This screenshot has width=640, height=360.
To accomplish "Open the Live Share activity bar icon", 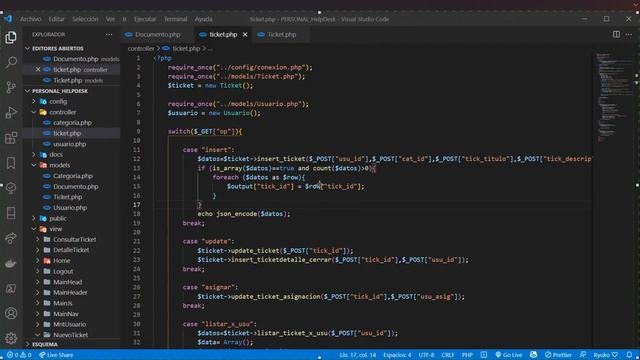I will [x=11, y=238].
